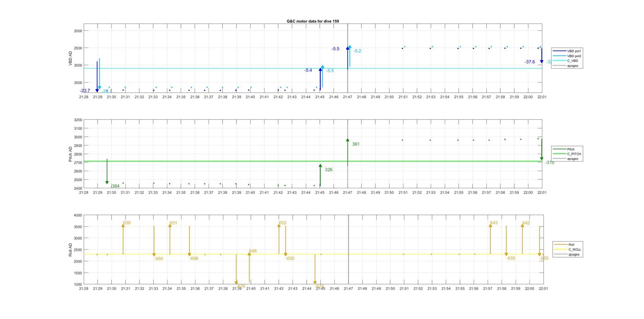This screenshot has width=644, height=319.
Task: Select the "C_PITCH" legend entry
Action: point(566,154)
